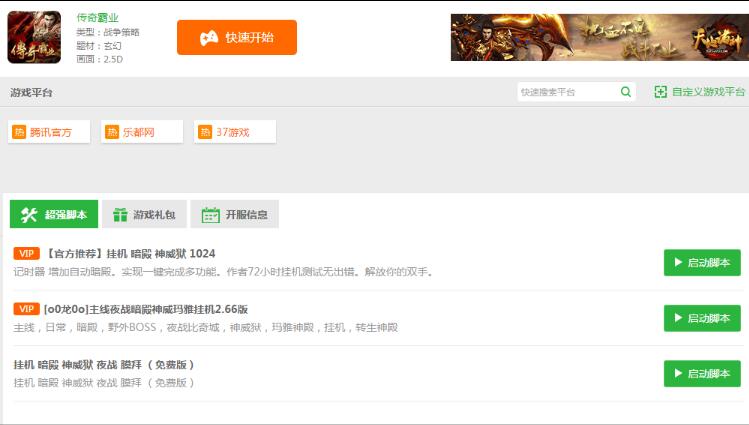Screen dimensions: 749x425
Task: Click VIP badge on [o0龙0o] script
Action: point(26,309)
